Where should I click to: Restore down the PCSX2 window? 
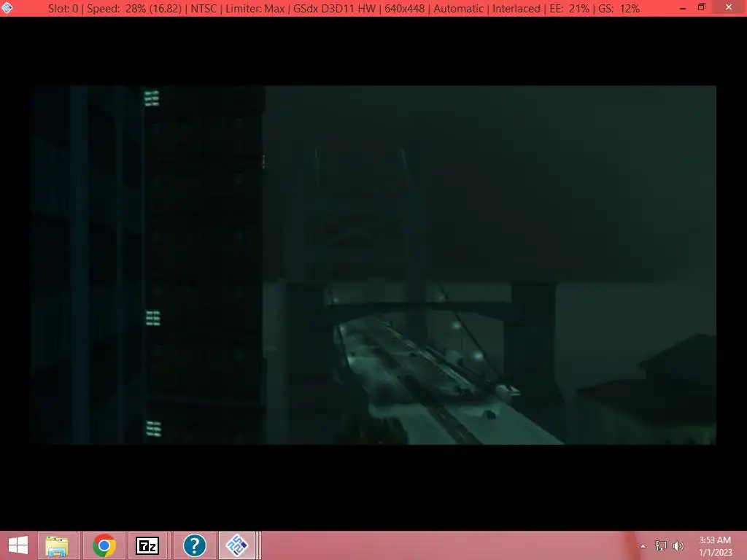[x=701, y=7]
